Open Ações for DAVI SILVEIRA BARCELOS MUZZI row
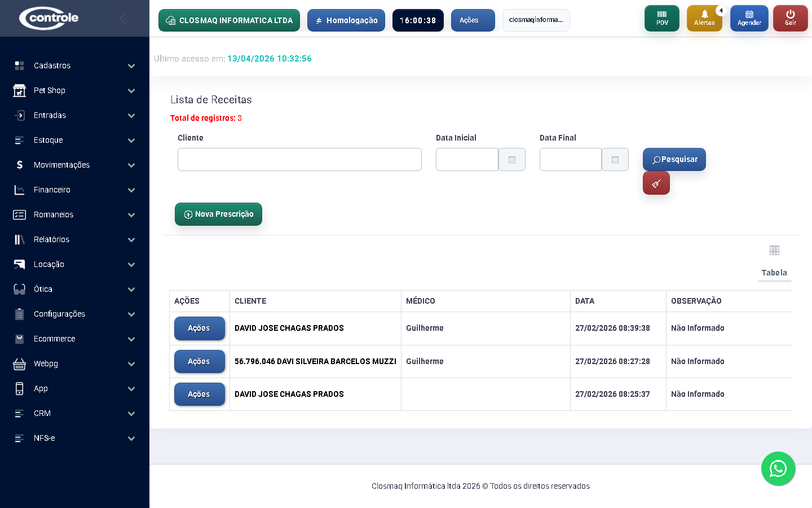Viewport: 812px width, 508px height. pyautogui.click(x=199, y=361)
